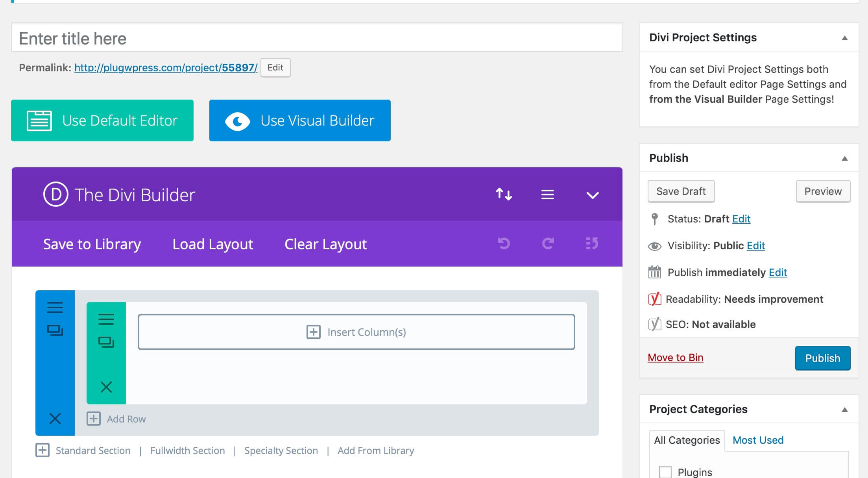Collapse Divi Builder with chevron icon
This screenshot has height=478, width=868.
click(593, 195)
